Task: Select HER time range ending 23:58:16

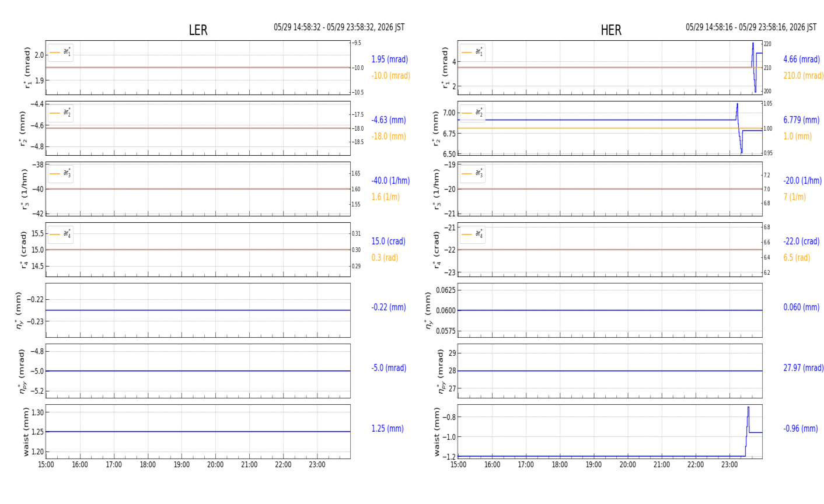Action: (751, 27)
